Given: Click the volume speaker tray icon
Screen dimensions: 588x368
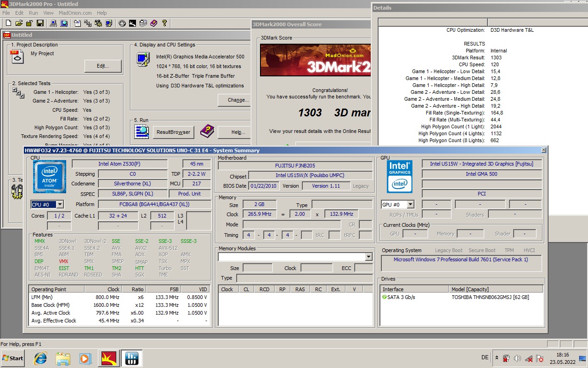Looking at the screenshot, I should (x=517, y=358).
